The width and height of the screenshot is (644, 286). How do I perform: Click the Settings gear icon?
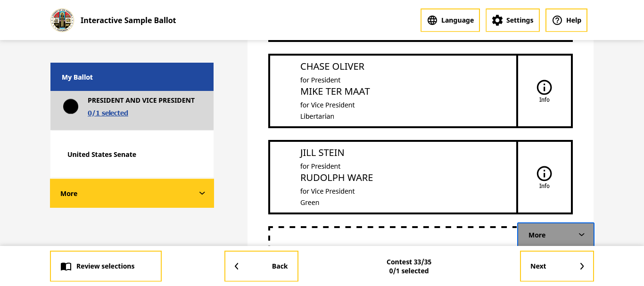click(497, 20)
